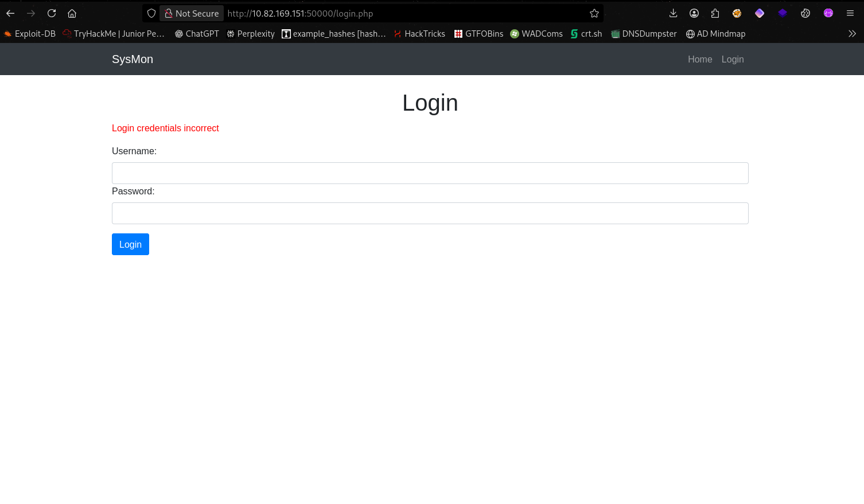Focus the Username input field
864x504 pixels.
[430, 173]
